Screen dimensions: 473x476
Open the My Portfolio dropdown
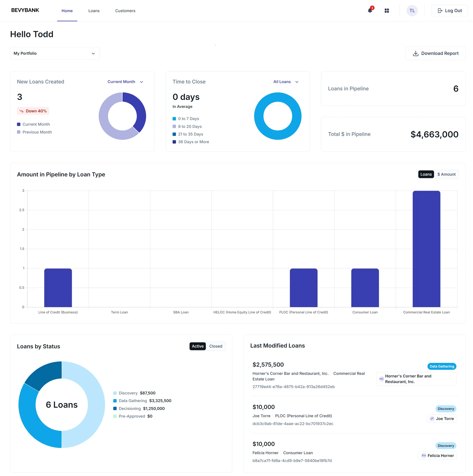point(55,53)
